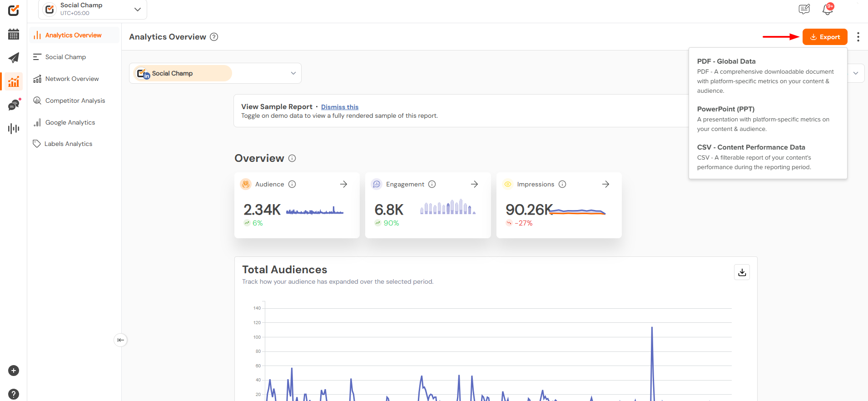This screenshot has height=401, width=868.
Task: Open the publish paper-plane icon
Action: [x=14, y=58]
